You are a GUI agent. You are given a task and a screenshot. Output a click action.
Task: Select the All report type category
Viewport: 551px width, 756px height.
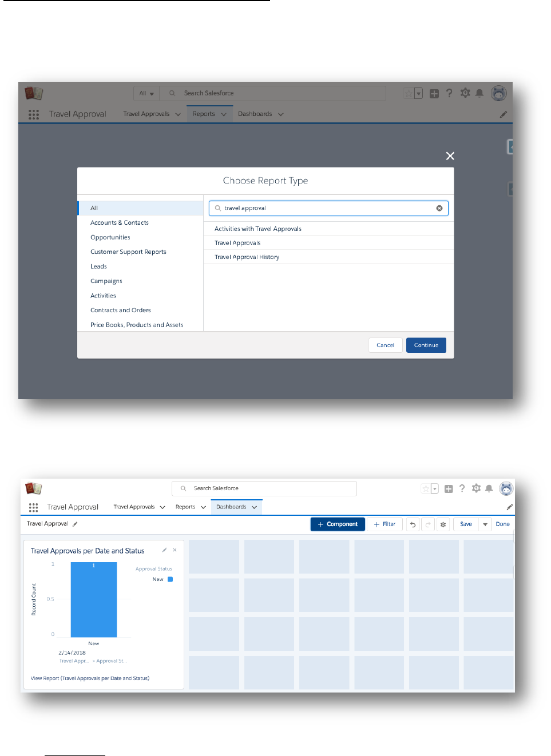(x=141, y=208)
